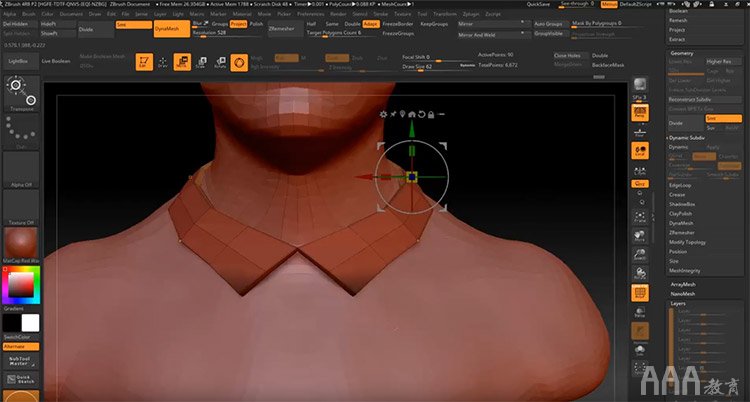Open the Alpha Off thumbnail
The height and width of the screenshot is (402, 750).
tap(21, 170)
